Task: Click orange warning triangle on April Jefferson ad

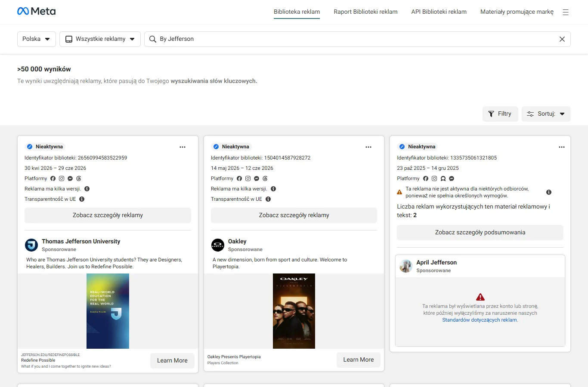Action: [x=399, y=192]
